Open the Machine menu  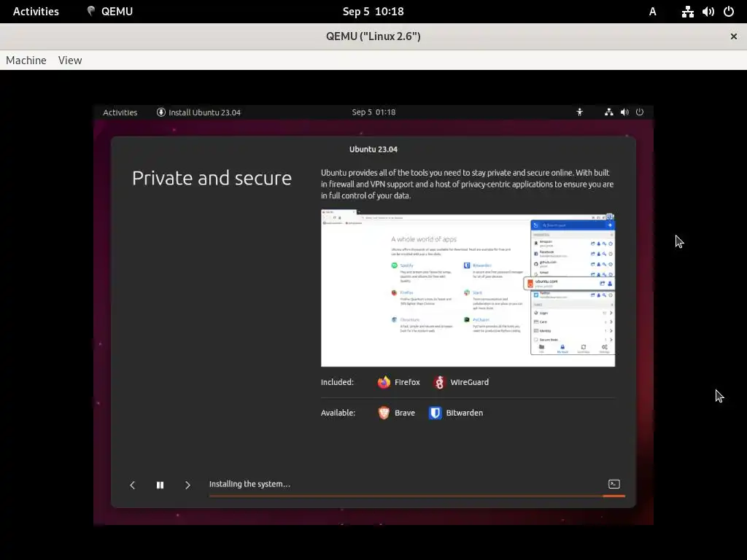26,61
